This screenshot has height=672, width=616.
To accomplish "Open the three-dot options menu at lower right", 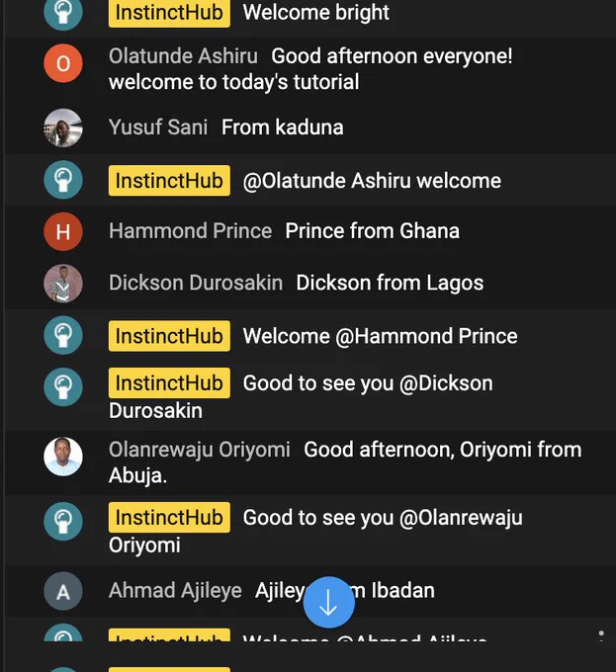I will (x=601, y=635).
